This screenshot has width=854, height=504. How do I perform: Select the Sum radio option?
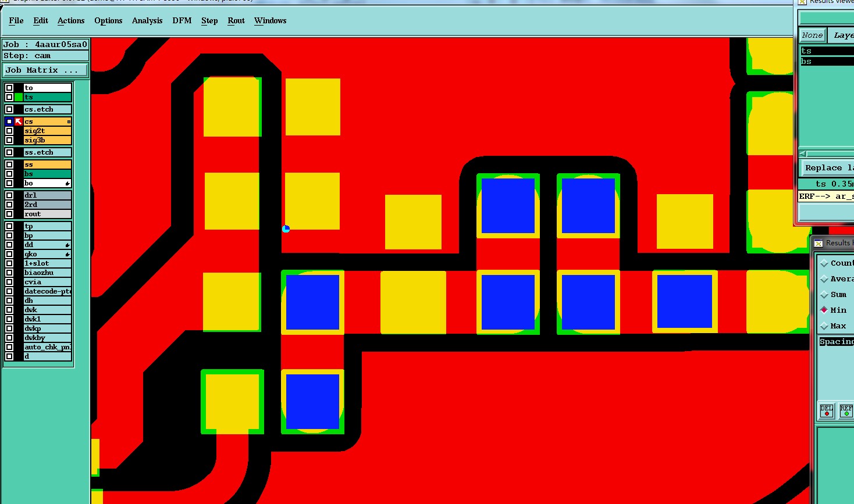coord(824,295)
